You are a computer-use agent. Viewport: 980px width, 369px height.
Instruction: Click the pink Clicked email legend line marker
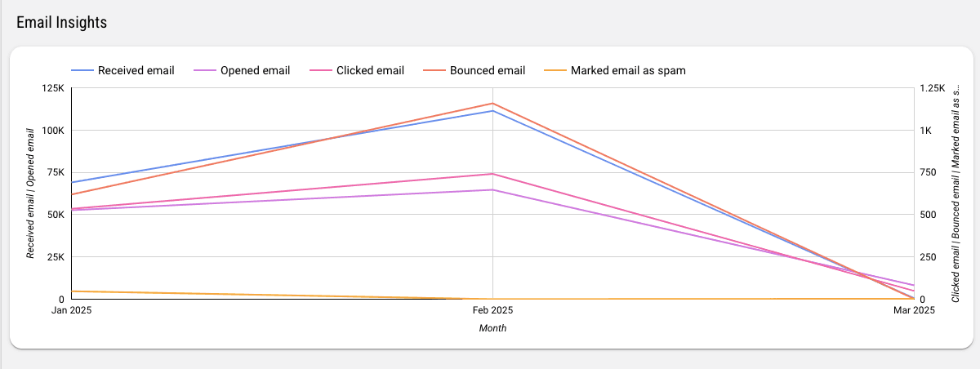point(320,70)
